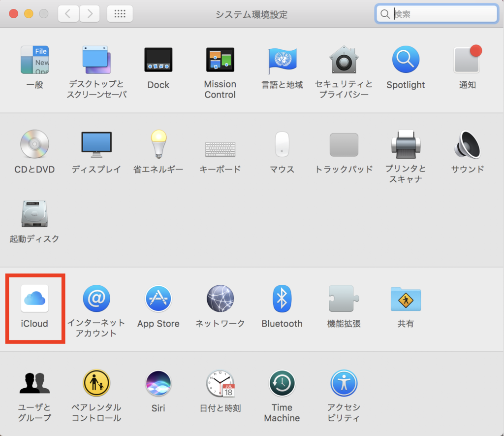Image resolution: width=504 pixels, height=436 pixels.
Task: Close the システム環境設定 window
Action: tap(13, 14)
